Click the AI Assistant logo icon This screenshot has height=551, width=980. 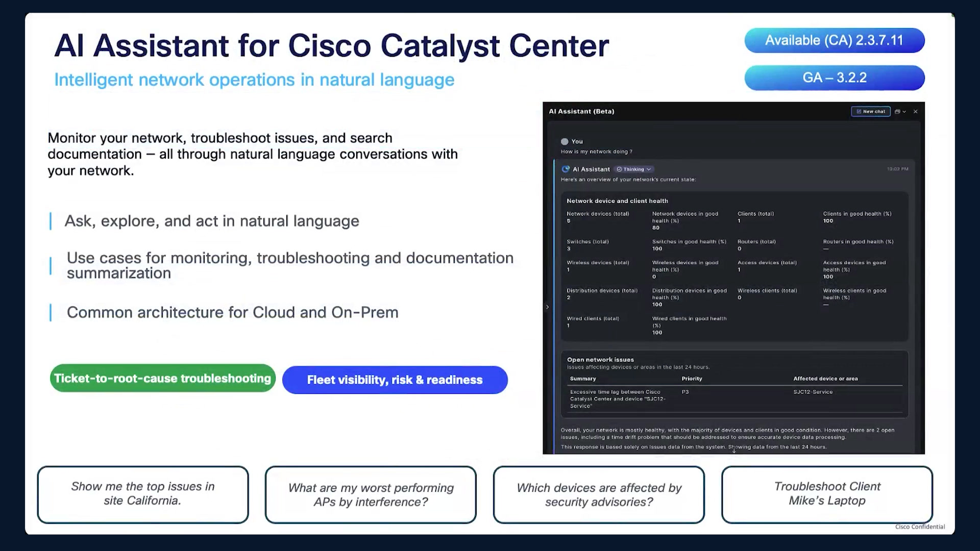coord(566,169)
